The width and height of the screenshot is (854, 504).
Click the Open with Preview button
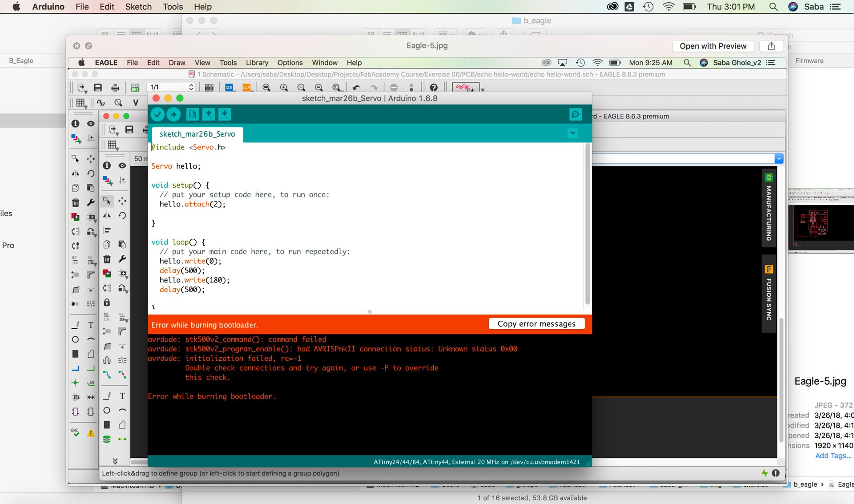tap(713, 46)
